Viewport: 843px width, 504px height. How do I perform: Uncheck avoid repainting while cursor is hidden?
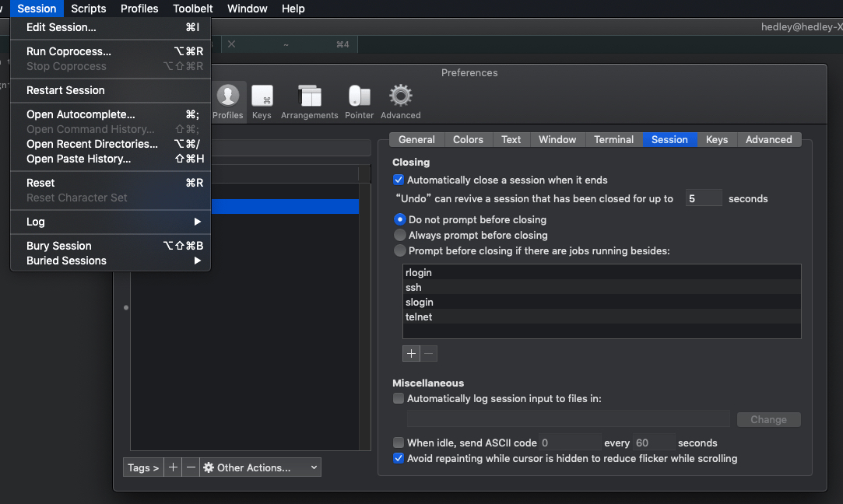[399, 458]
